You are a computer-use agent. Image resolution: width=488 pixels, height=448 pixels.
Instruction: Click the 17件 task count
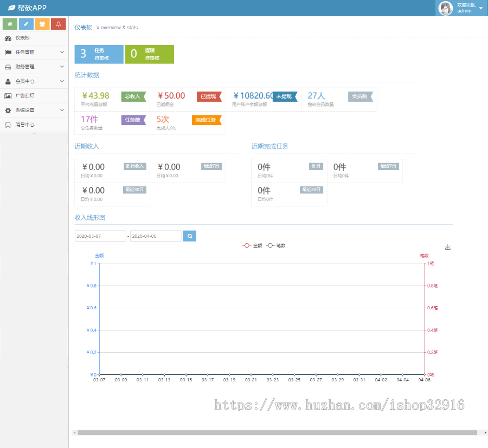point(89,119)
